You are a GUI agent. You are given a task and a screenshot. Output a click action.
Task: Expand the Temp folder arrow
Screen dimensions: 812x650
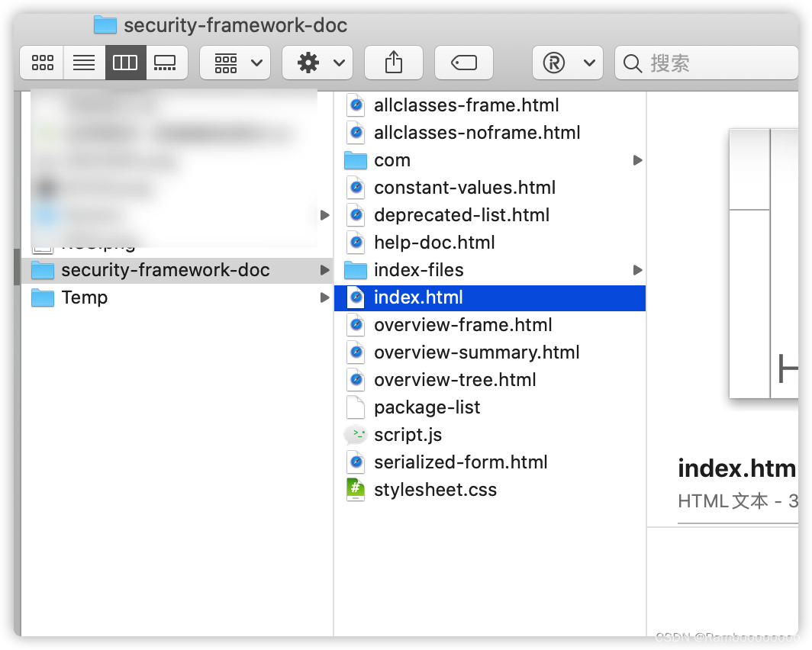click(x=324, y=298)
